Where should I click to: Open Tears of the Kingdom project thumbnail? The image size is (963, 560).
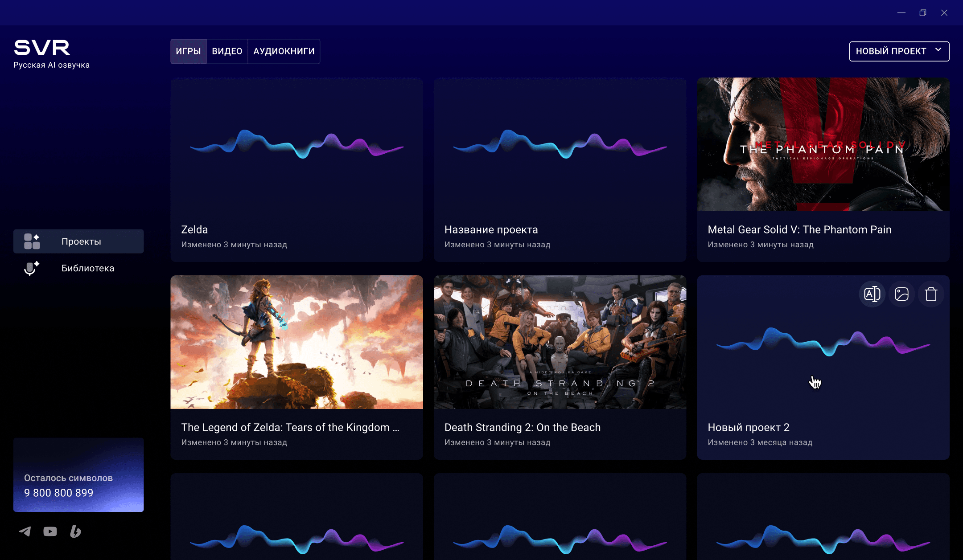296,342
